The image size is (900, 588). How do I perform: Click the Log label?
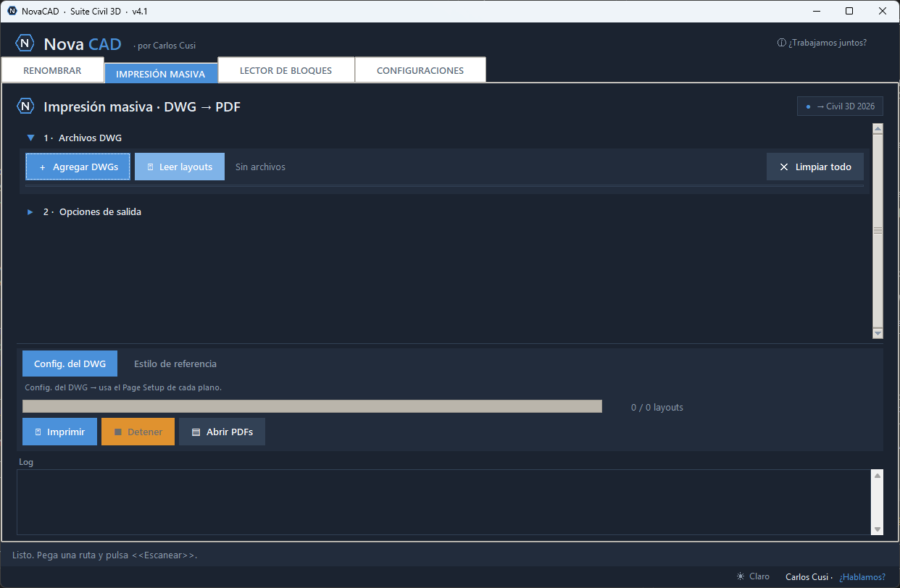click(x=26, y=462)
